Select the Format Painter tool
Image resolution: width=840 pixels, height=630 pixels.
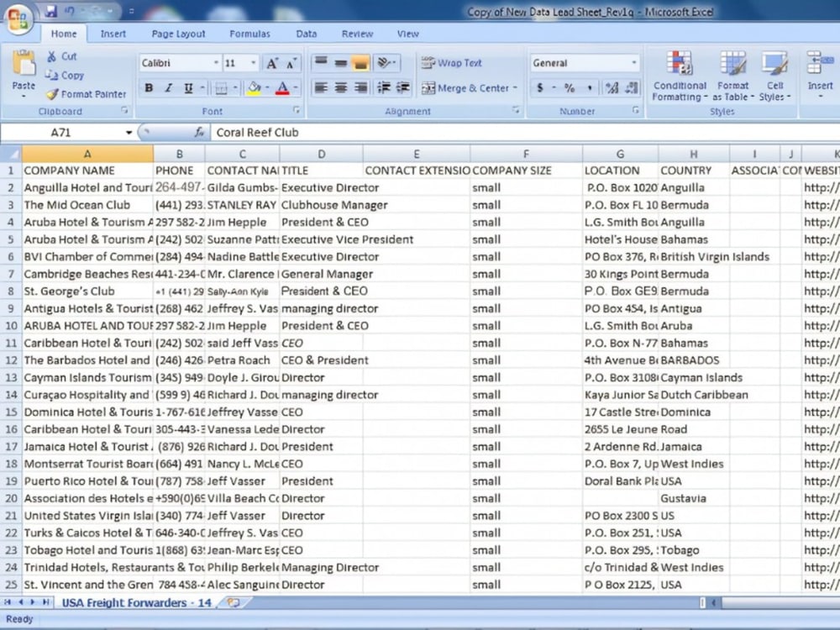coord(87,94)
